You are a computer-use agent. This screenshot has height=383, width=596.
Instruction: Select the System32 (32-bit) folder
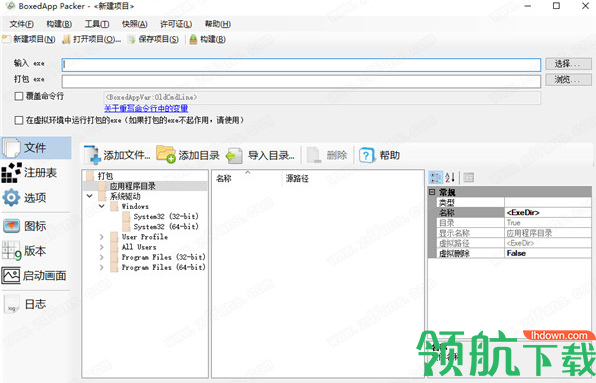pos(166,216)
